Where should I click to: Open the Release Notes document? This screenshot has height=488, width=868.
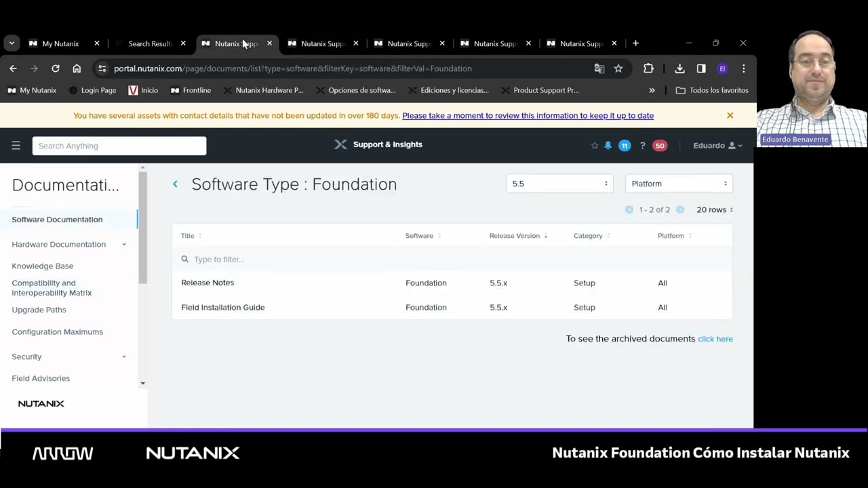(208, 283)
